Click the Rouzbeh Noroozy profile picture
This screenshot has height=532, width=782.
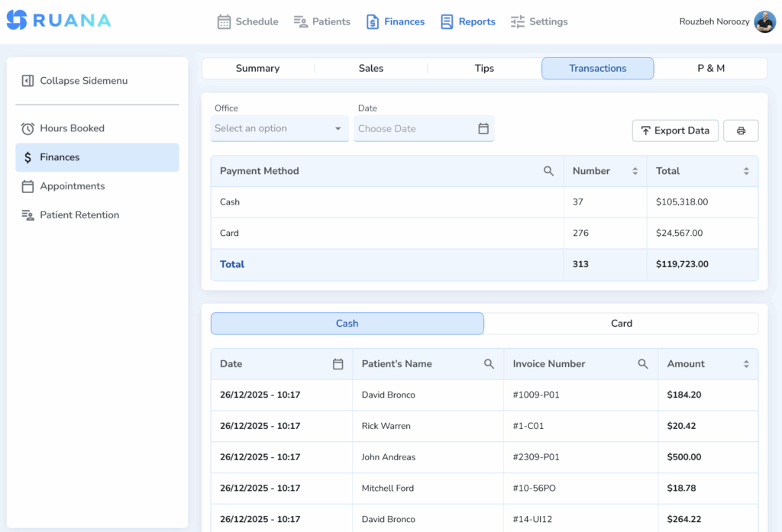click(x=764, y=21)
